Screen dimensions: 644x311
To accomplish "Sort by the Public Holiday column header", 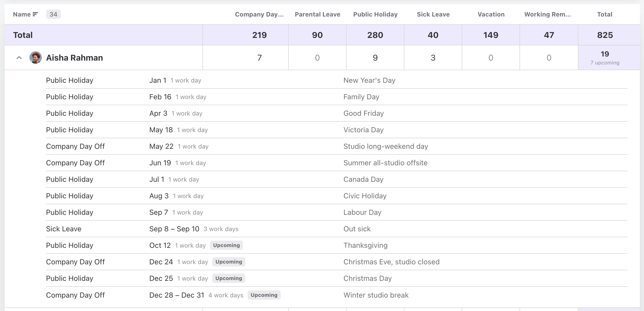I will 375,14.
